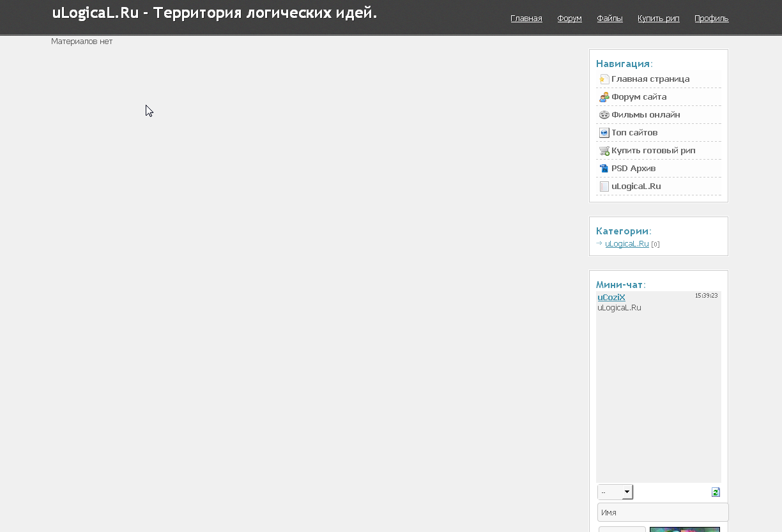
Task: Open Файлы in the top menu
Action: point(609,19)
